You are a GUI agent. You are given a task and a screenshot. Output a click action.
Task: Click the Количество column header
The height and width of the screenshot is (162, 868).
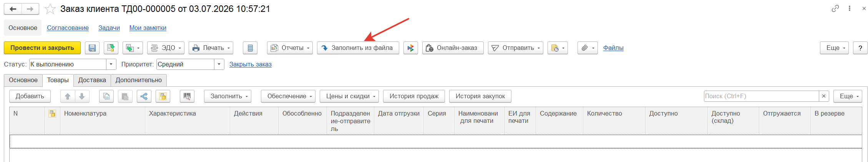[614, 121]
